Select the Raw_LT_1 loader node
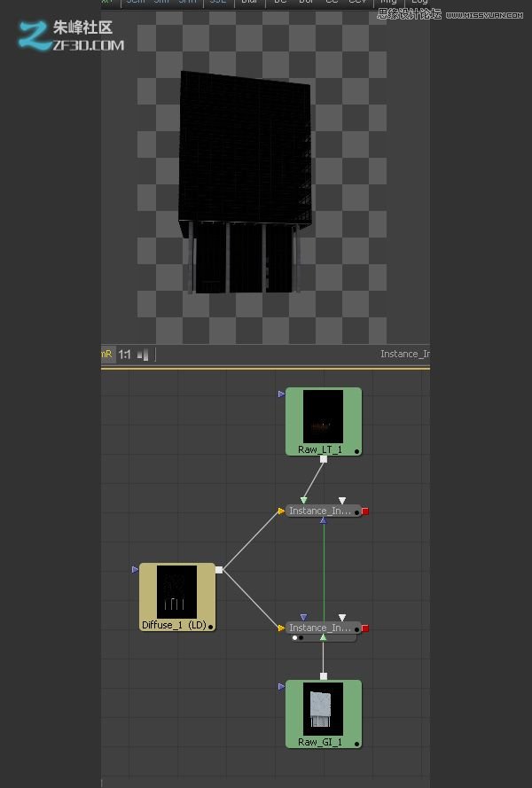The image size is (532, 788). point(324,421)
